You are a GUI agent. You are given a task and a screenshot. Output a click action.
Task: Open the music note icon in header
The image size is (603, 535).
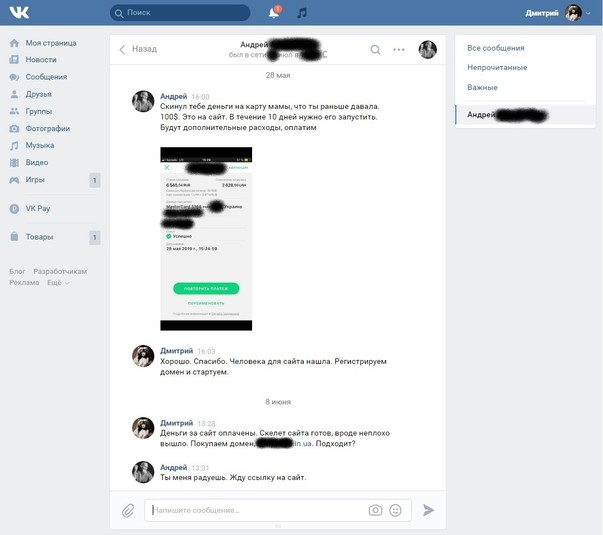[302, 13]
